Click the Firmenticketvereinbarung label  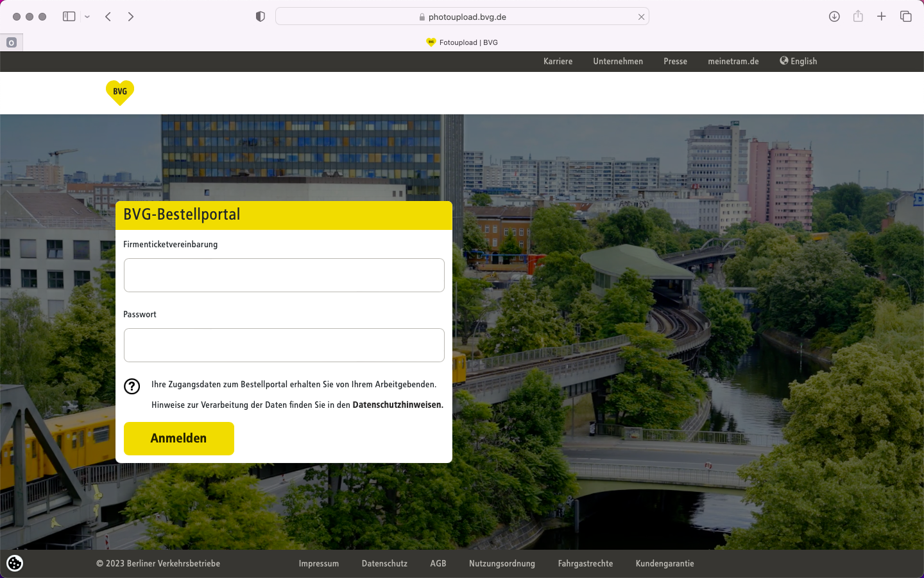tap(171, 244)
